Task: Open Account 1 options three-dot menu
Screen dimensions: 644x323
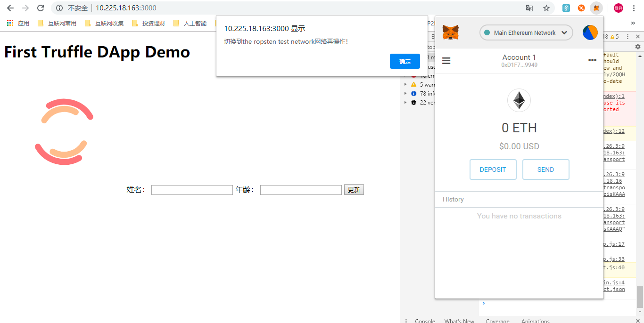Action: click(592, 60)
